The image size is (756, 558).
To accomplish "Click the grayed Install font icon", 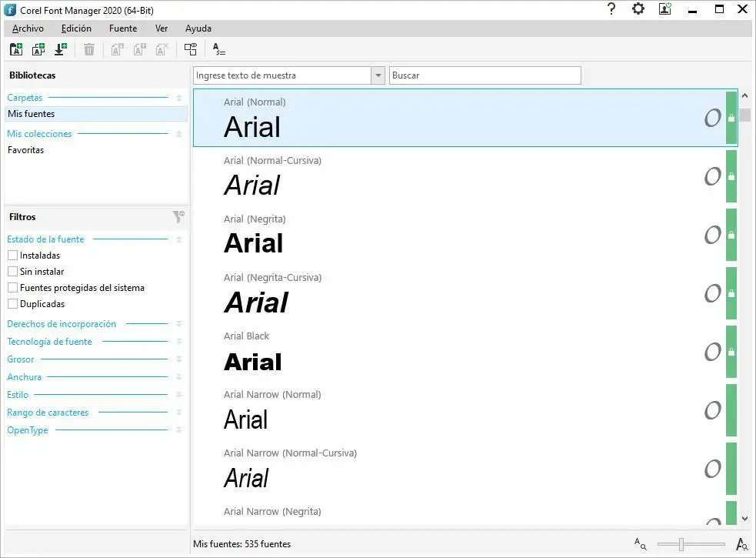I will pyautogui.click(x=117, y=49).
